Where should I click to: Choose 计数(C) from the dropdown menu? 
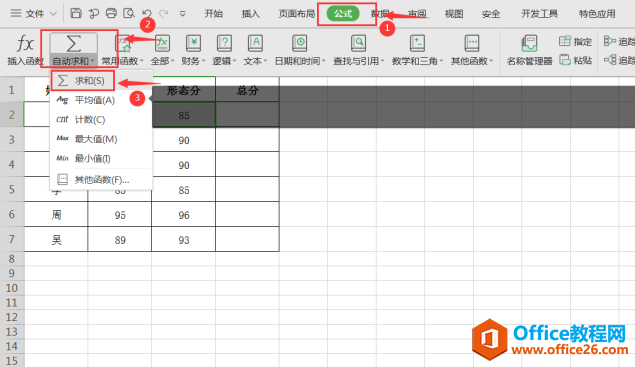click(101, 119)
